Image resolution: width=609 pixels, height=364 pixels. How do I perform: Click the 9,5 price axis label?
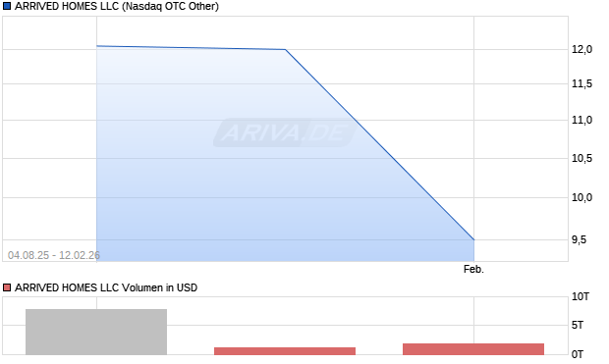coord(579,239)
